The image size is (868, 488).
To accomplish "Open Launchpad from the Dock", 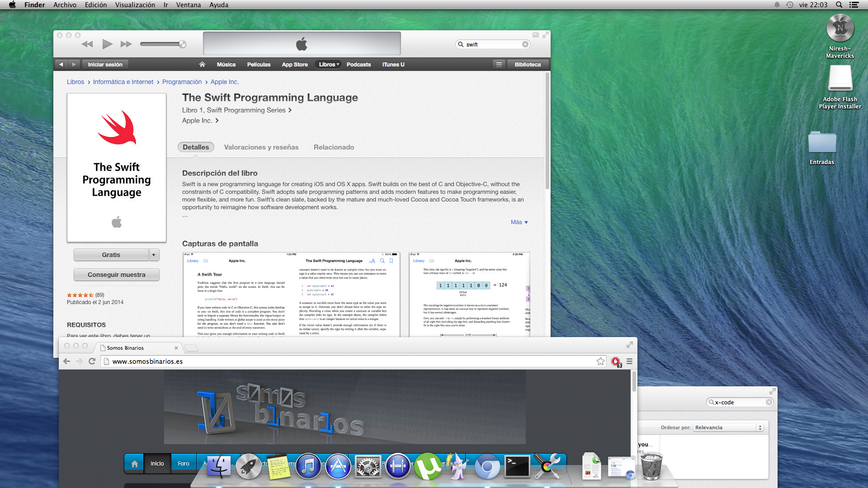I will (x=248, y=466).
